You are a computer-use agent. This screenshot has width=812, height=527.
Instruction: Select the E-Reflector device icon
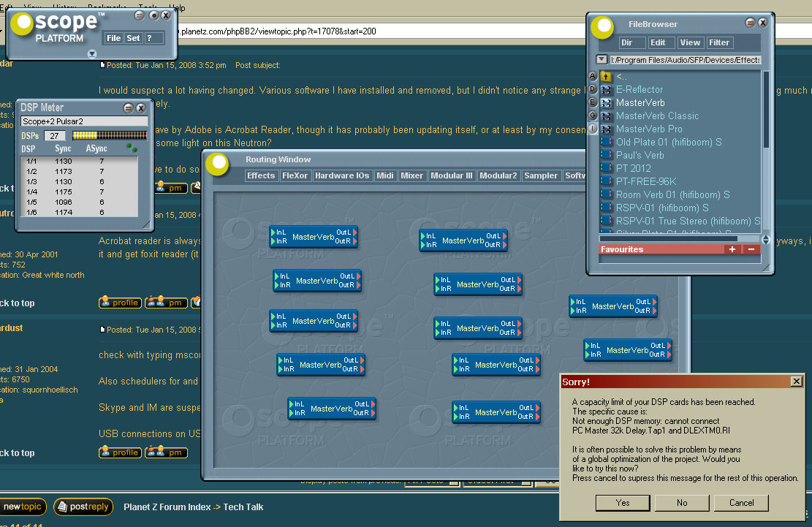[x=605, y=90]
